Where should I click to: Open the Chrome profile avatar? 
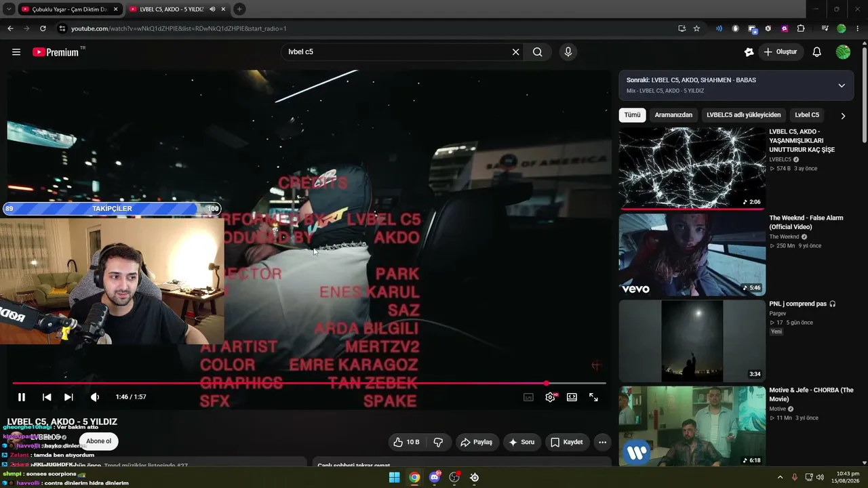click(x=842, y=28)
